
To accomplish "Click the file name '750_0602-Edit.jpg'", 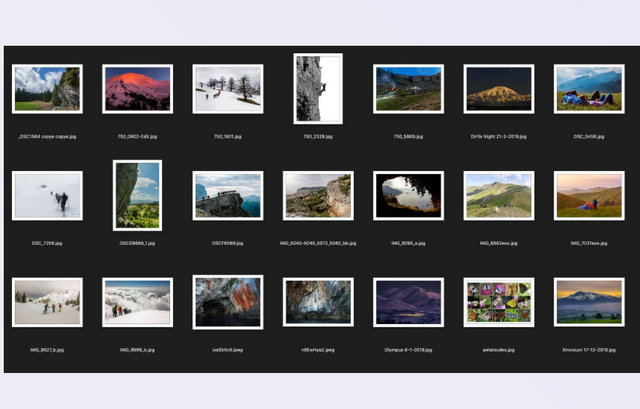I will pyautogui.click(x=137, y=137).
